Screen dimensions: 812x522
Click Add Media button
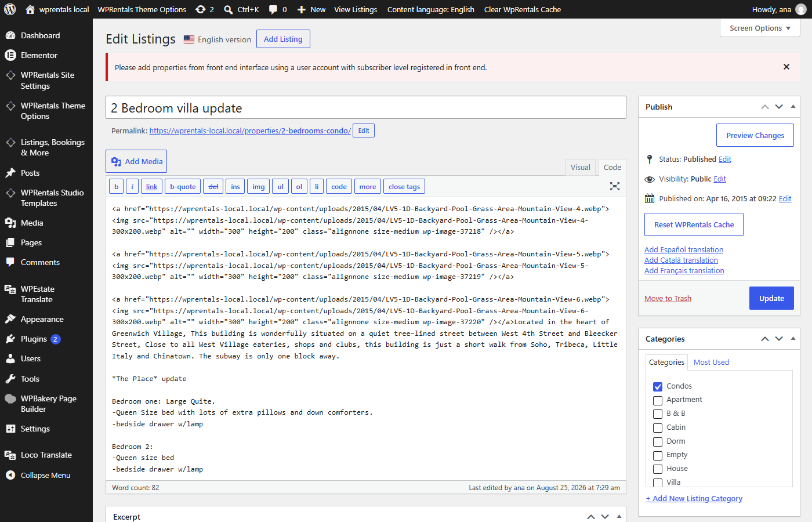click(x=136, y=161)
